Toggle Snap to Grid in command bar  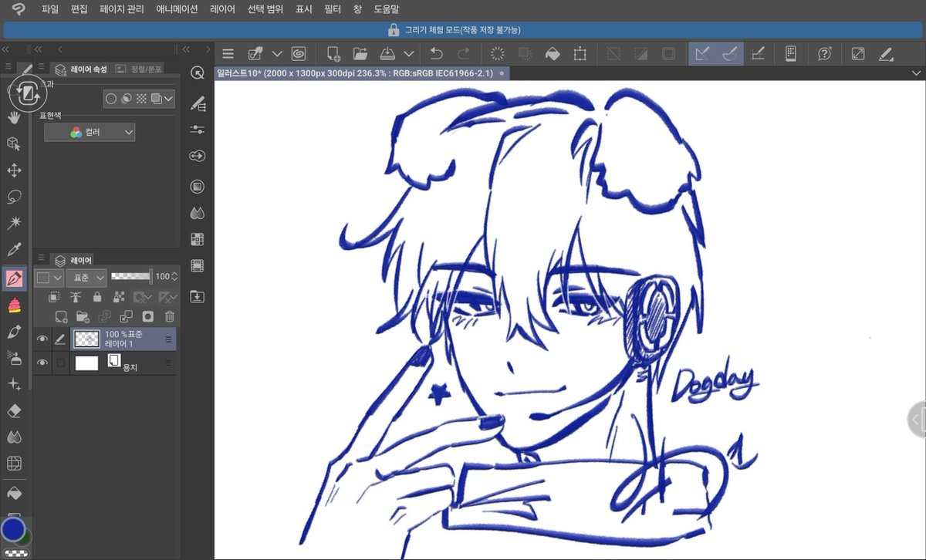(758, 54)
